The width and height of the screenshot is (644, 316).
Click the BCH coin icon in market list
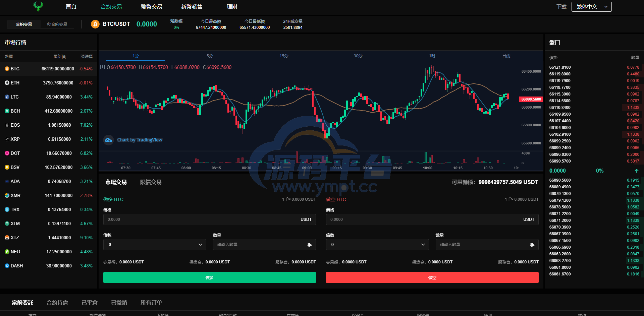coord(7,111)
